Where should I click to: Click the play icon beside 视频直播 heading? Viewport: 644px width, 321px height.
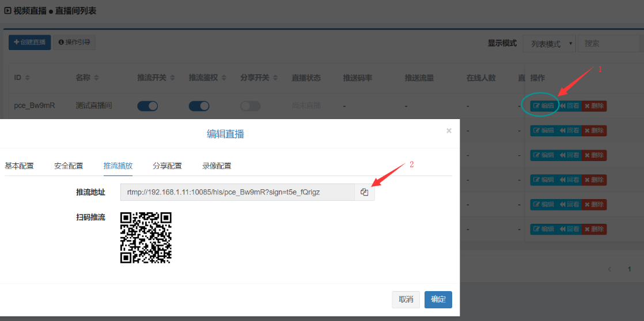tap(7, 11)
